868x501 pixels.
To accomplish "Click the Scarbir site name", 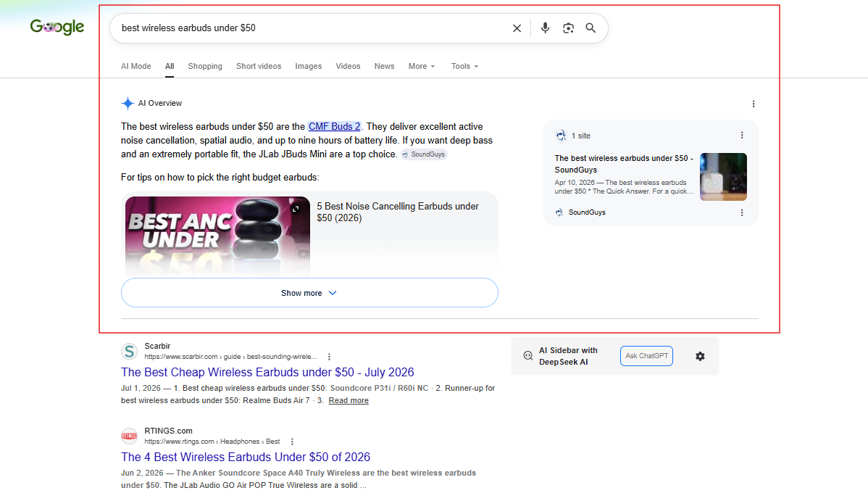I will click(157, 346).
